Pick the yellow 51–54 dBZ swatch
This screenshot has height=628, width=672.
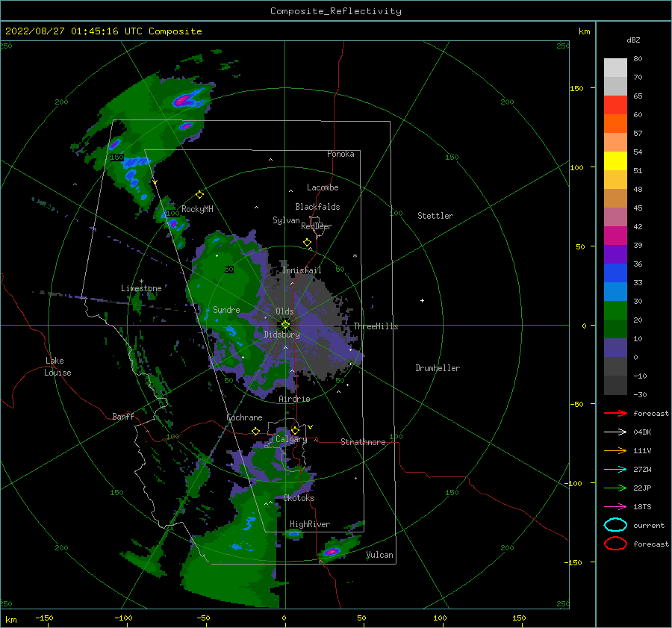click(615, 161)
